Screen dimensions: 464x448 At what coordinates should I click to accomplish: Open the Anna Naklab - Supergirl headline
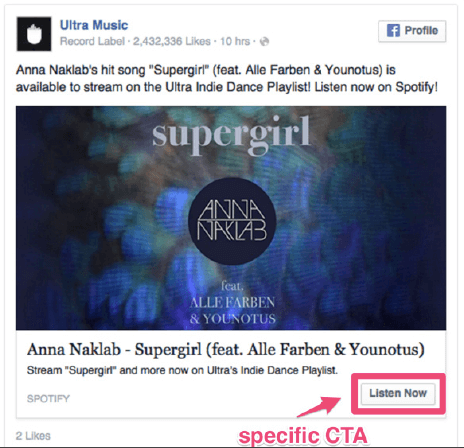click(226, 350)
